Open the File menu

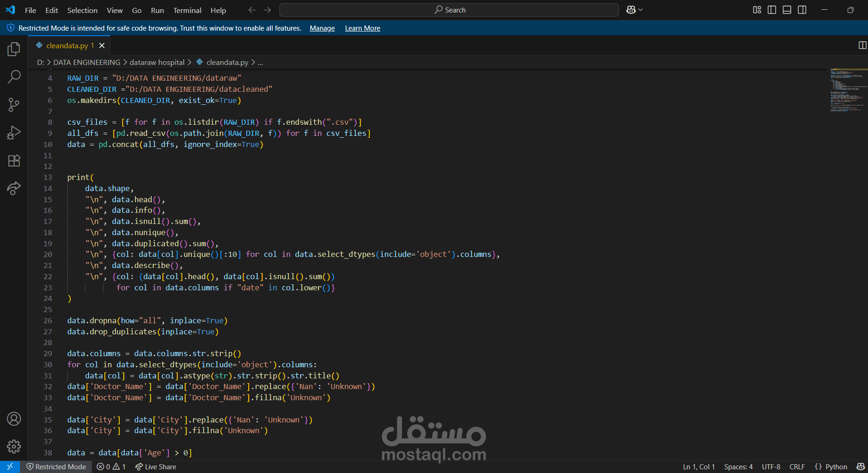coord(31,10)
